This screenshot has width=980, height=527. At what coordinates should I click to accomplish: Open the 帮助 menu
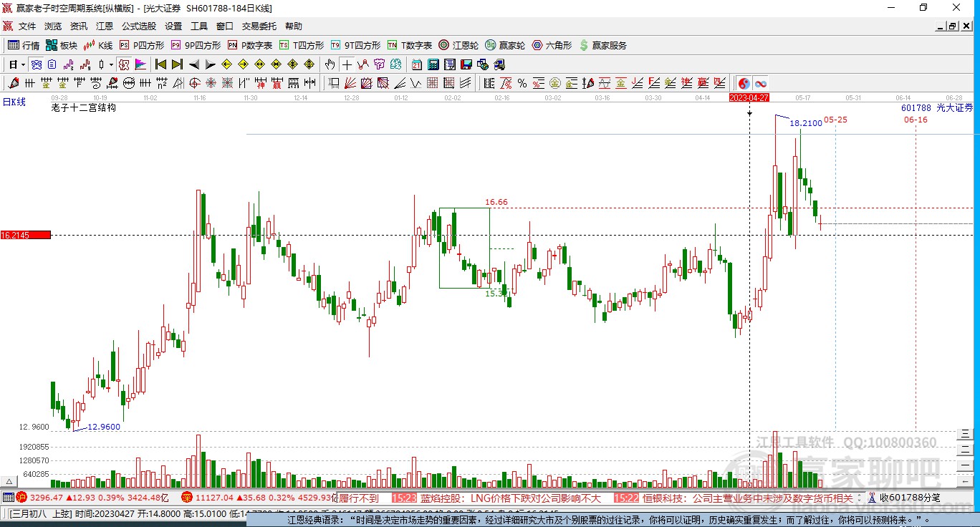click(x=294, y=26)
